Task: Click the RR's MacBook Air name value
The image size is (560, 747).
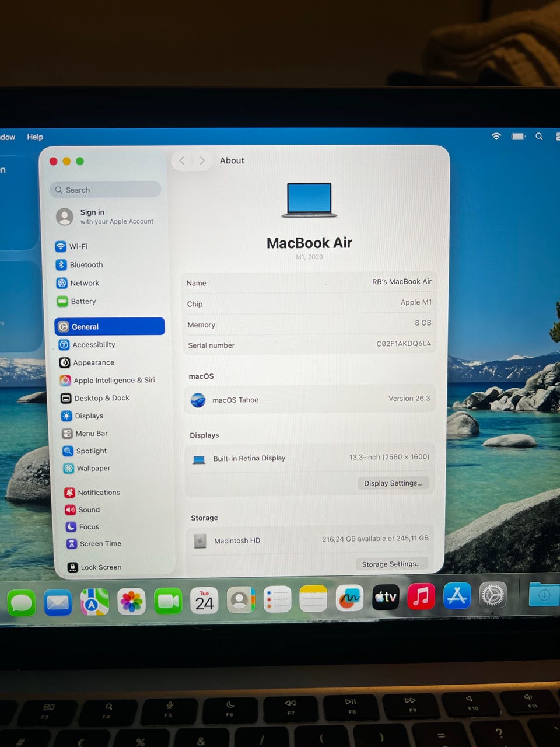Action: (402, 281)
